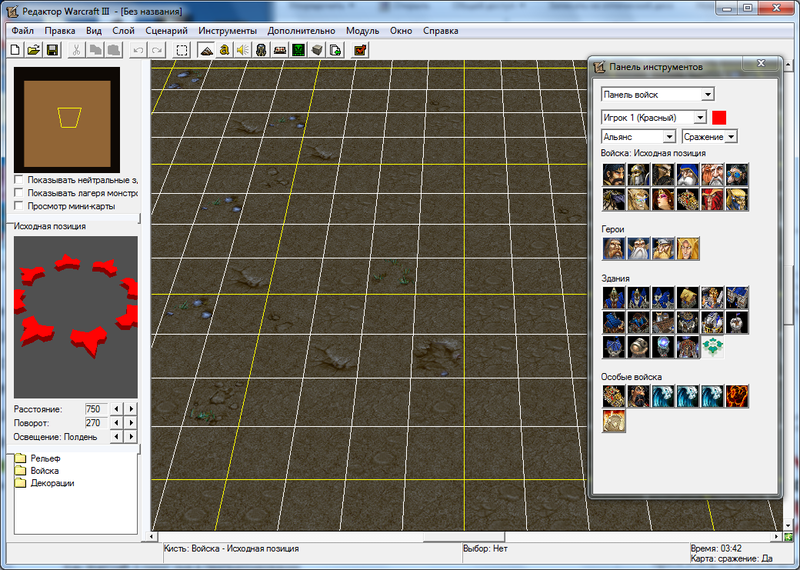
Task: Switch Освещение to next setting
Action: click(131, 437)
